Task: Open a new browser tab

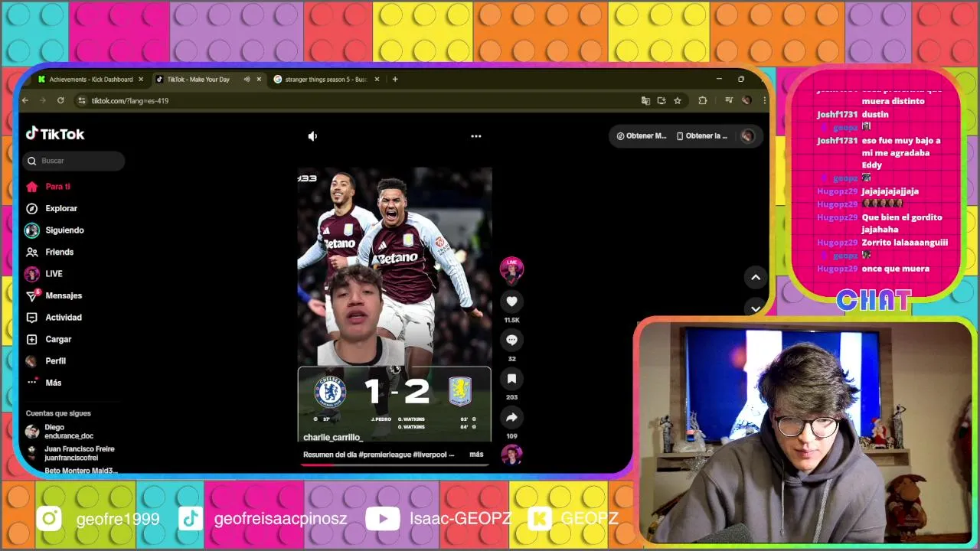Action: pyautogui.click(x=395, y=79)
